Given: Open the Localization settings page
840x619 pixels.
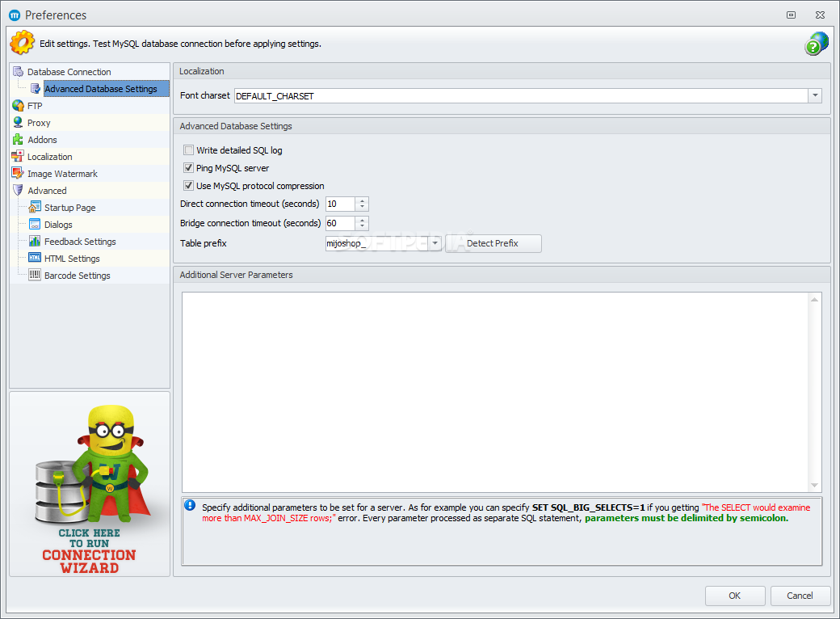Looking at the screenshot, I should 50,157.
